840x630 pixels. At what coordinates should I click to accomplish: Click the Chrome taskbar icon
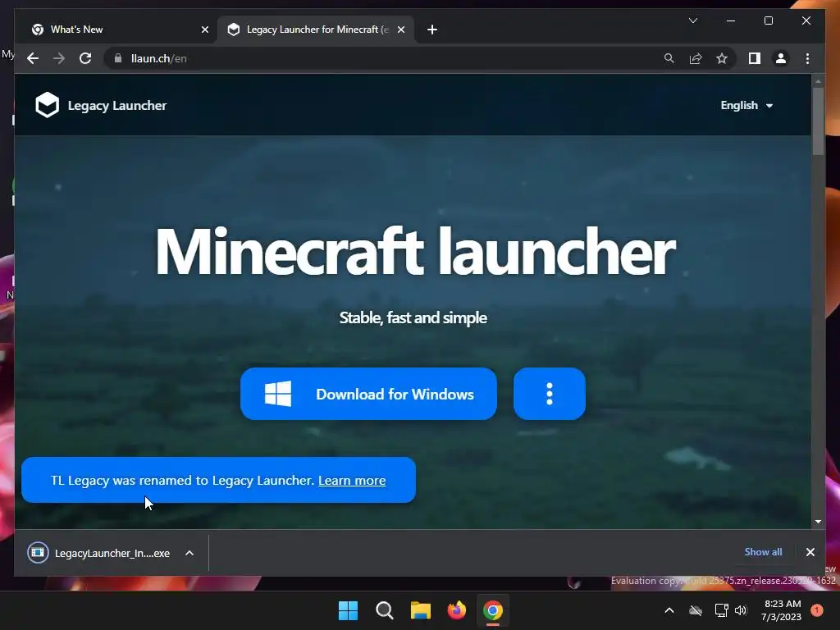[493, 610]
